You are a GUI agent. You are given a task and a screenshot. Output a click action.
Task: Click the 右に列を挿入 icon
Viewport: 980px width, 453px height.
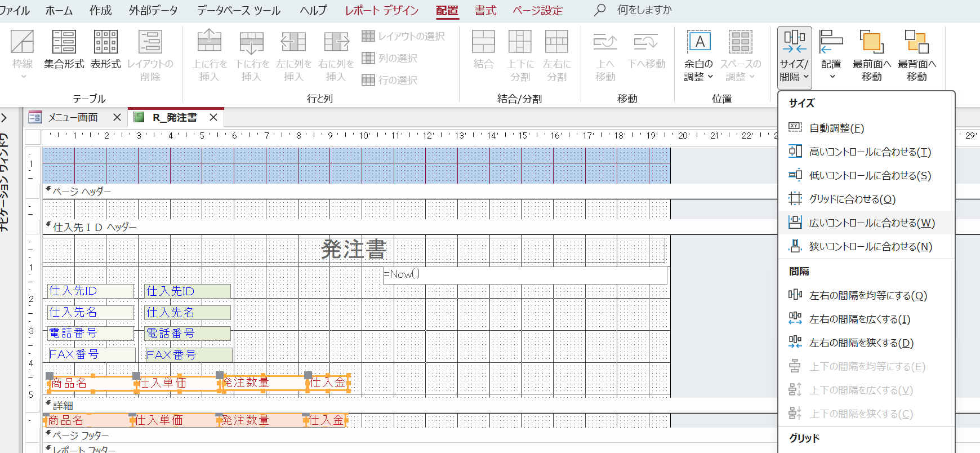[x=336, y=42]
